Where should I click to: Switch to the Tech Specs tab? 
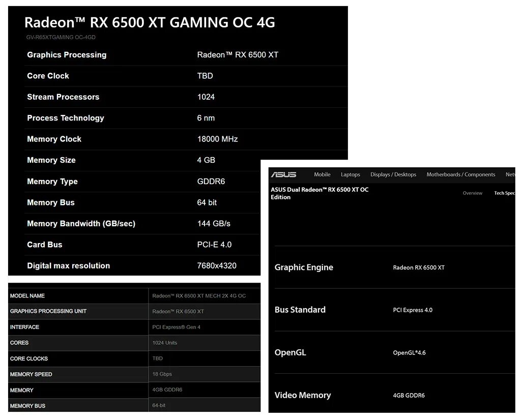[x=504, y=193]
